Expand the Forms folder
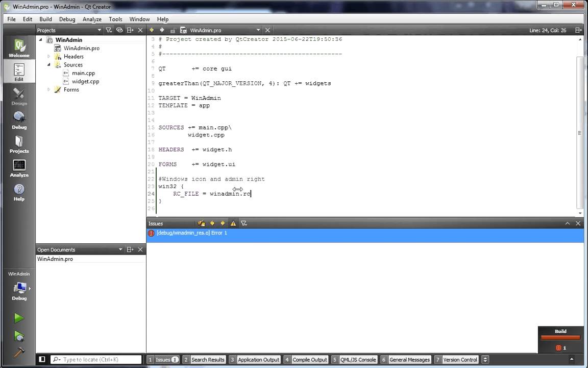Screen dimensions: 588x368 [49, 89]
